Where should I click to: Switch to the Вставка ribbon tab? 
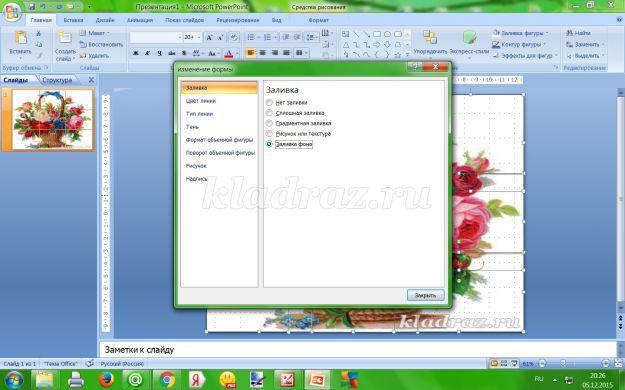pos(73,20)
